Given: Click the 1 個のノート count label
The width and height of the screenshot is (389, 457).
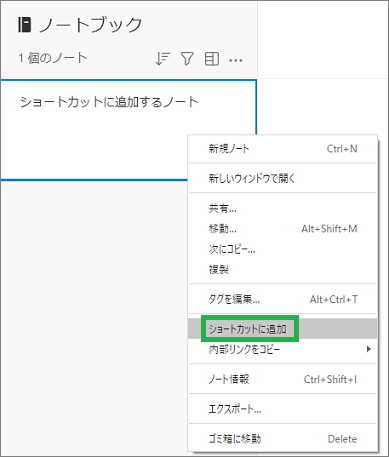Looking at the screenshot, I should [x=52, y=58].
